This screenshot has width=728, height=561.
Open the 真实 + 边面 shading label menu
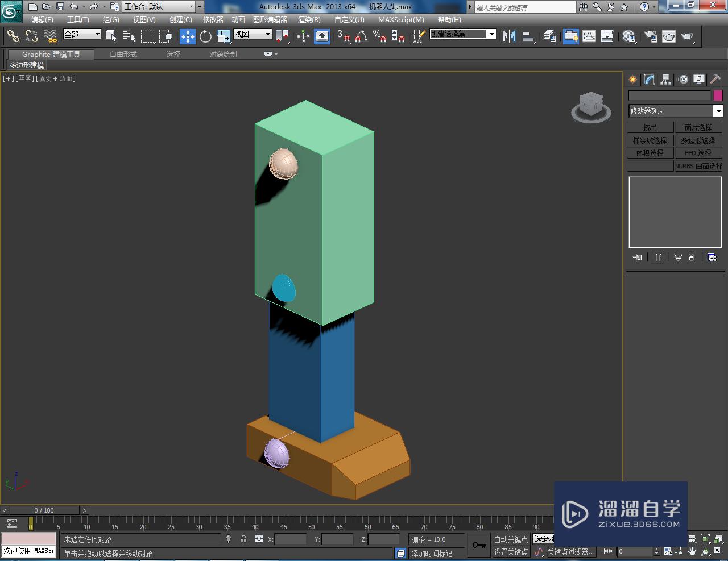coord(56,78)
